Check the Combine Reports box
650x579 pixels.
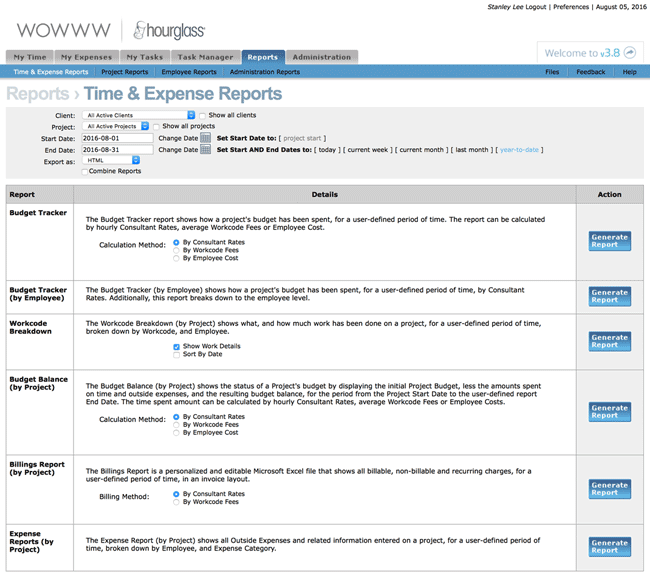point(85,172)
